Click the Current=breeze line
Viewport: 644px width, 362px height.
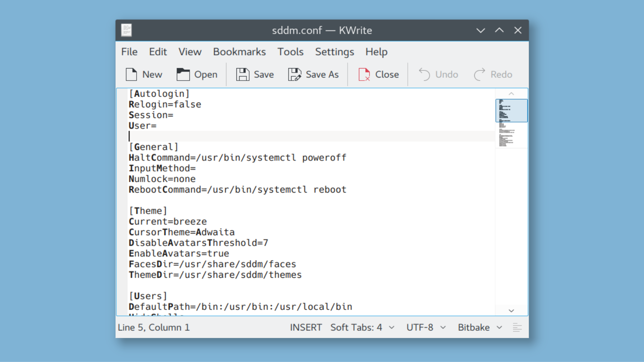tap(168, 221)
